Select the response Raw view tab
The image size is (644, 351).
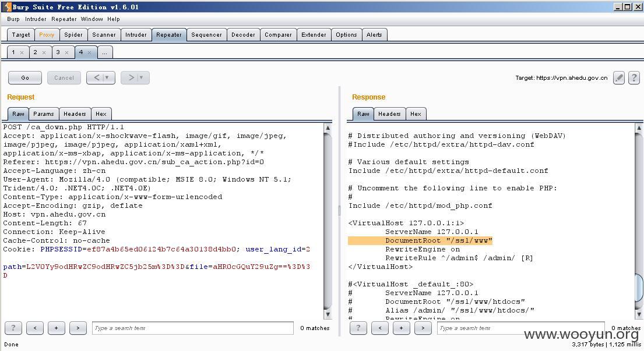[363, 114]
